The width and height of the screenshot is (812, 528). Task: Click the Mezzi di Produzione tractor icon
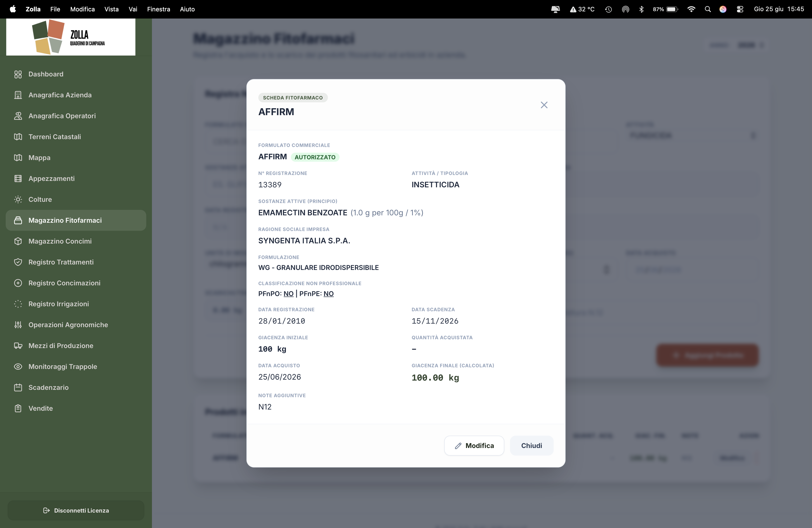pos(18,345)
